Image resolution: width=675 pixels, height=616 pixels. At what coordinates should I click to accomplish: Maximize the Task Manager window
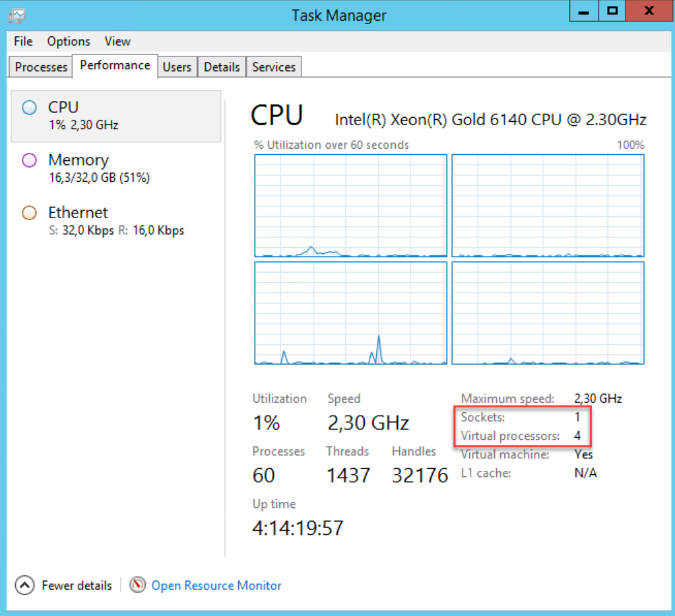(x=612, y=12)
